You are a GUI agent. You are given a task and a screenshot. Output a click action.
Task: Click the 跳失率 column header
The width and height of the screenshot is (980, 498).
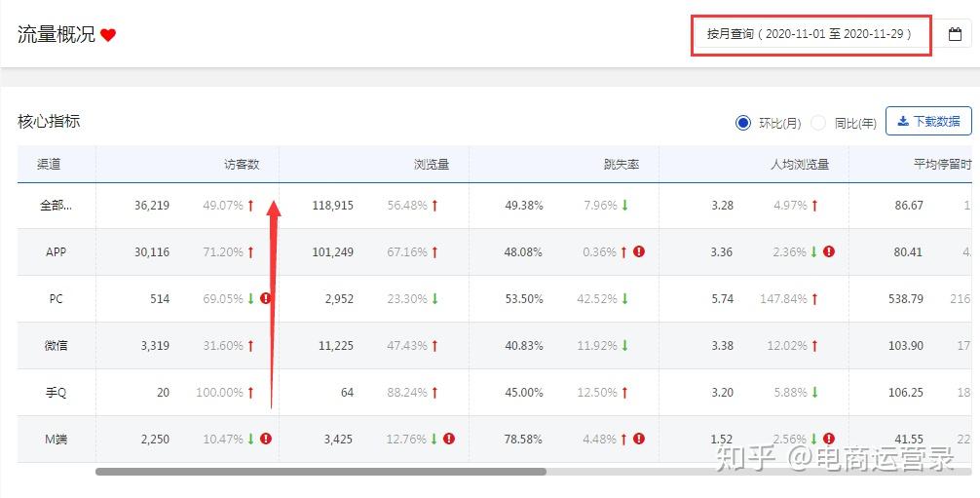(x=622, y=164)
